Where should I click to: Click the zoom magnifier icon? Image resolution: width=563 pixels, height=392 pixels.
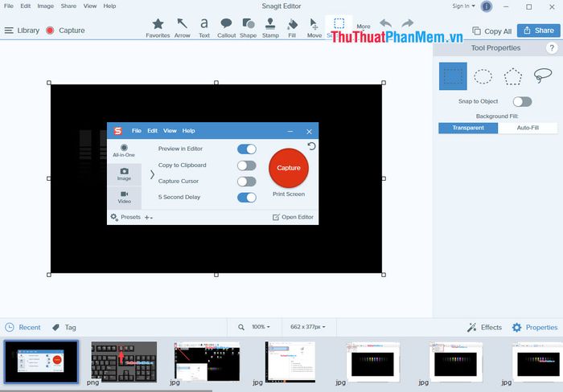tap(241, 327)
